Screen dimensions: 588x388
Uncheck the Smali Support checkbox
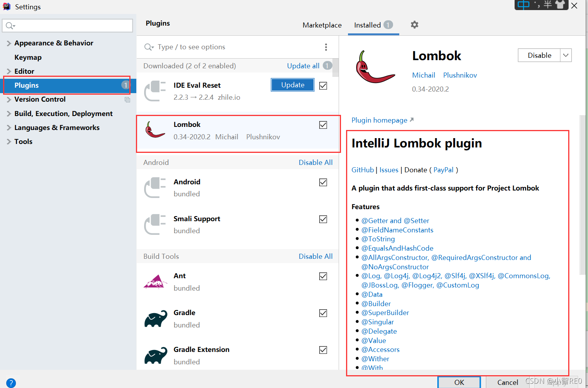323,219
